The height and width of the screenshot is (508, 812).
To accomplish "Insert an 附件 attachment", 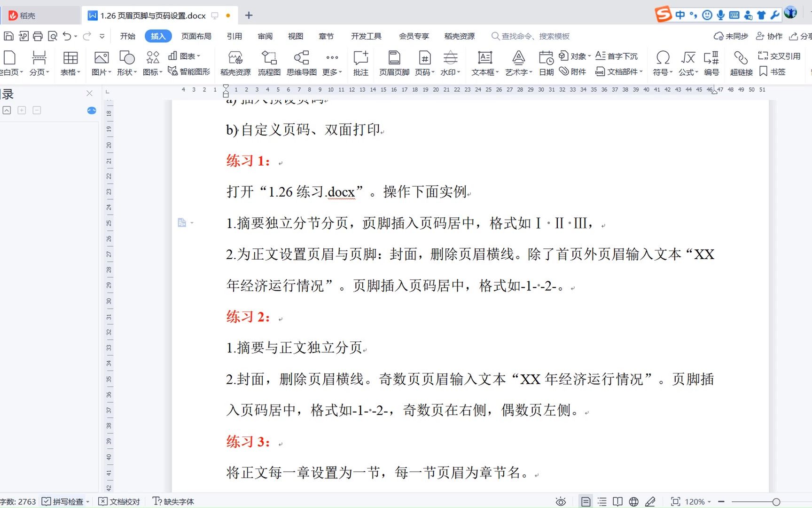I will (572, 71).
